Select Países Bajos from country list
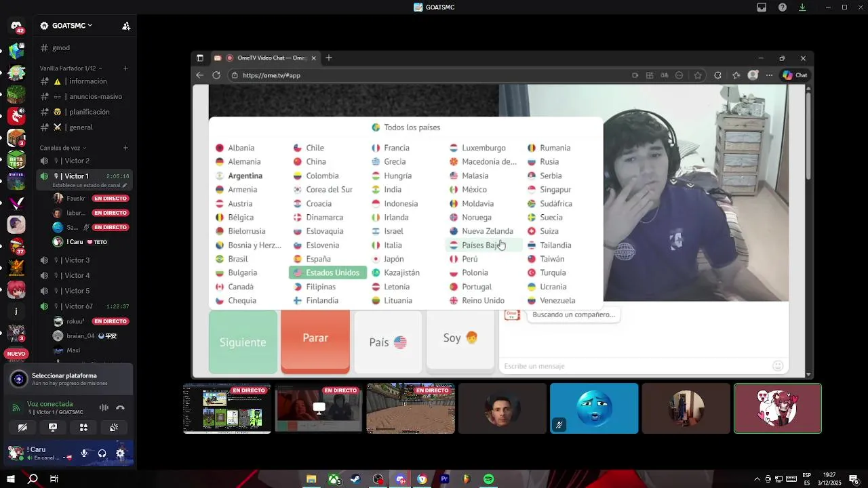868x488 pixels. (484, 245)
